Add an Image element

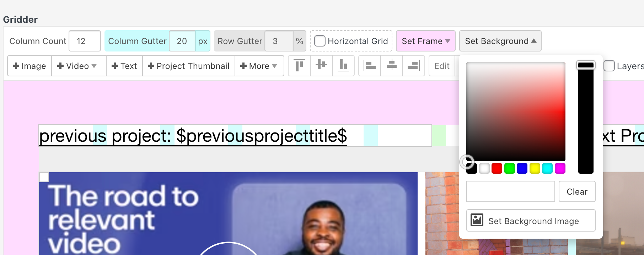pyautogui.click(x=29, y=66)
